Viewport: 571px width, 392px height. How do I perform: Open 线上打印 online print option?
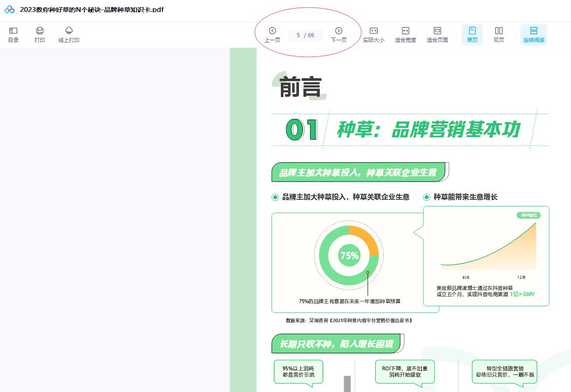tap(69, 34)
